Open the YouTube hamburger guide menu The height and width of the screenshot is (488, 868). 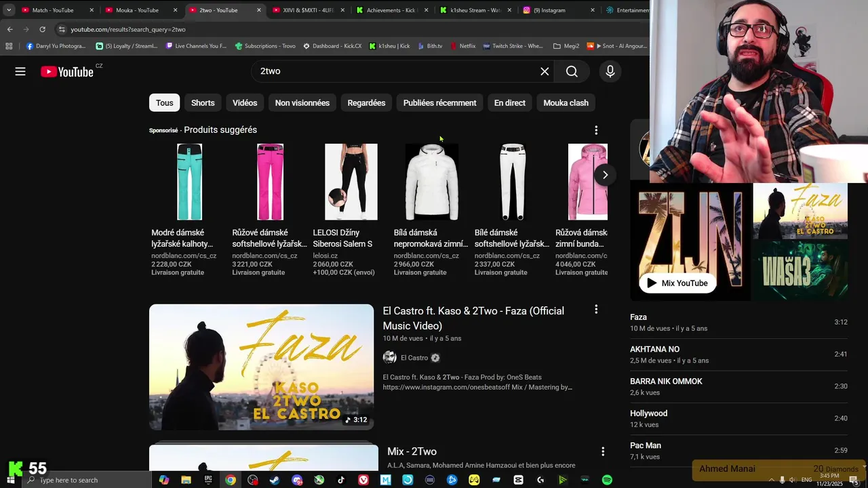(20, 71)
